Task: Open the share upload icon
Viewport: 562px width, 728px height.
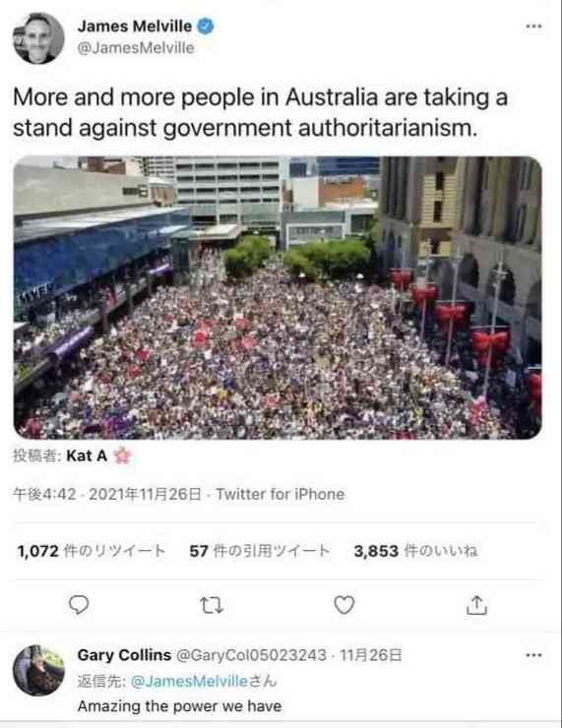Action: [x=476, y=604]
